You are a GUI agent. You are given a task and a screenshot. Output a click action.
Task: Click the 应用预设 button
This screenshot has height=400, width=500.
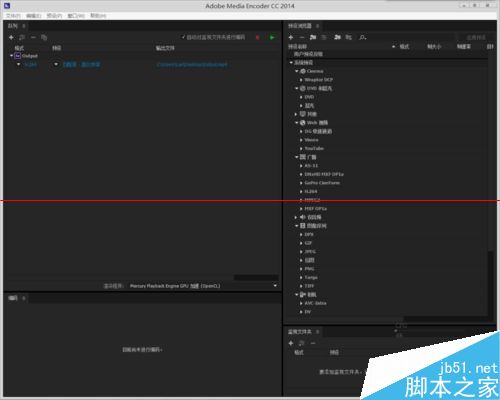pyautogui.click(x=476, y=37)
